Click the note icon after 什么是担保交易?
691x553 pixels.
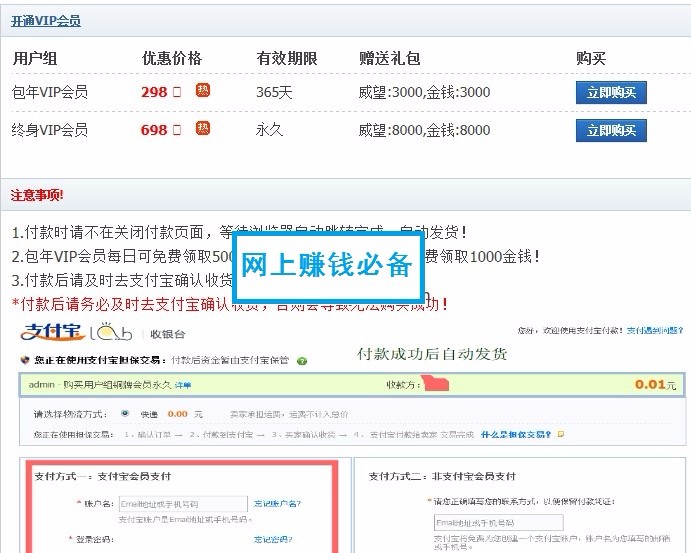click(561, 434)
